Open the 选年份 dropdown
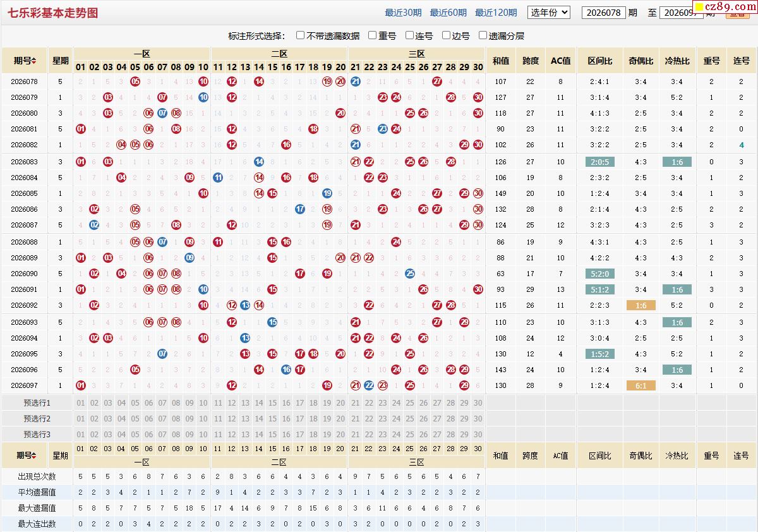758x532 pixels. click(549, 12)
